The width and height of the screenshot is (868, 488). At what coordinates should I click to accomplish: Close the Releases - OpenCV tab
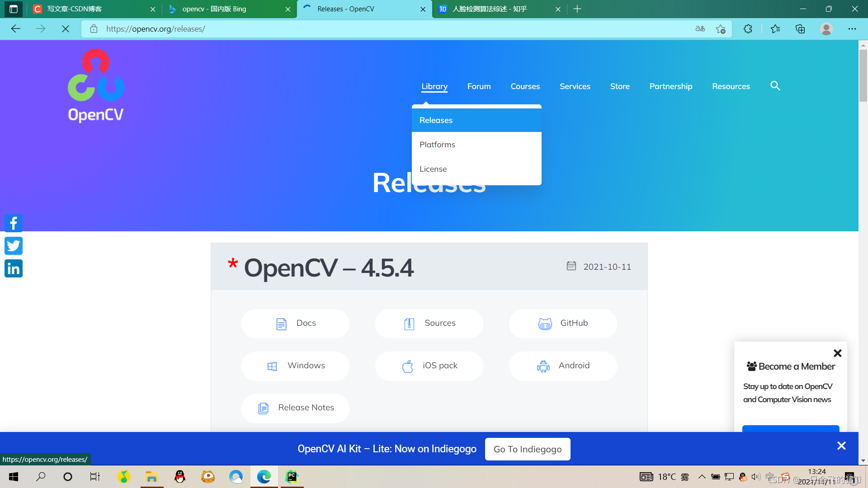423,9
